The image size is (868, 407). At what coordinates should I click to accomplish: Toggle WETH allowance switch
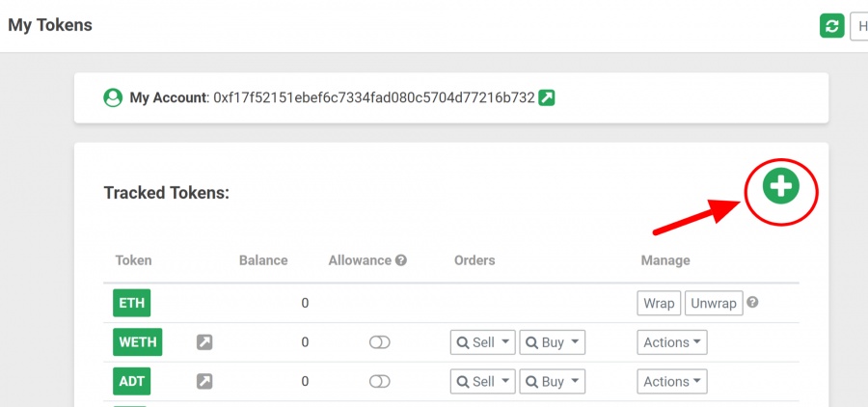pyautogui.click(x=380, y=342)
